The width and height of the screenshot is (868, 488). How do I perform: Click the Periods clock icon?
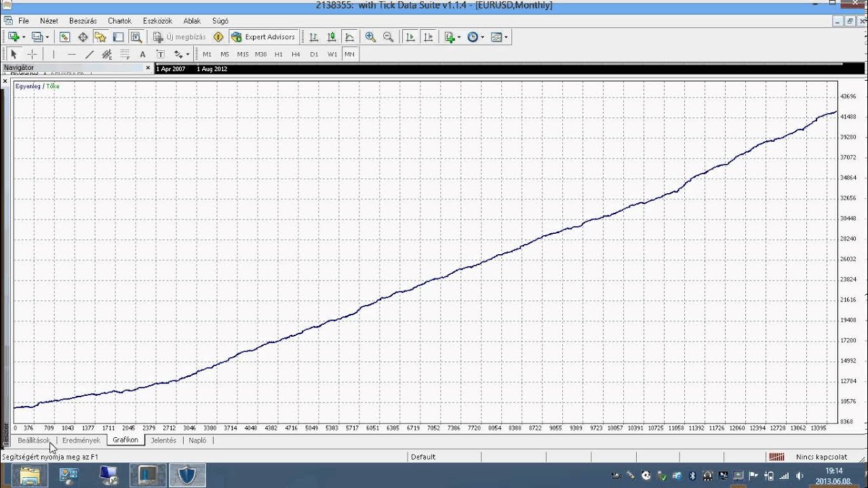[473, 37]
